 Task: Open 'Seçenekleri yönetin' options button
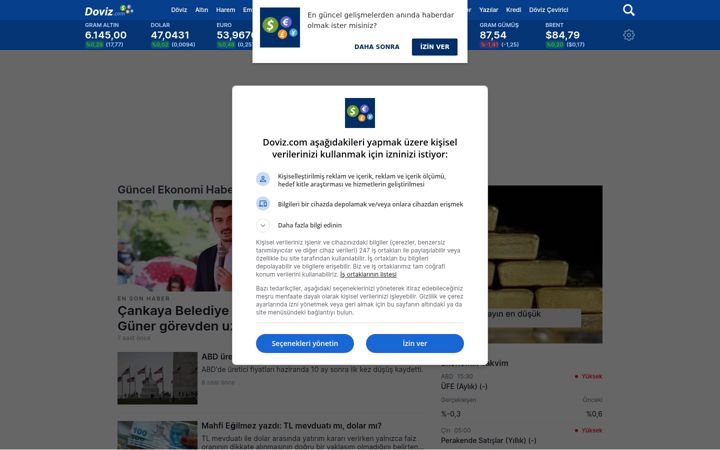305,343
